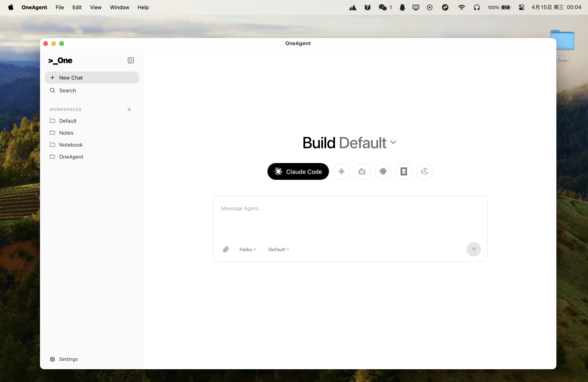Viewport: 588px width, 382px height.
Task: Click the cat face menu bar icon
Action: coord(368,7)
